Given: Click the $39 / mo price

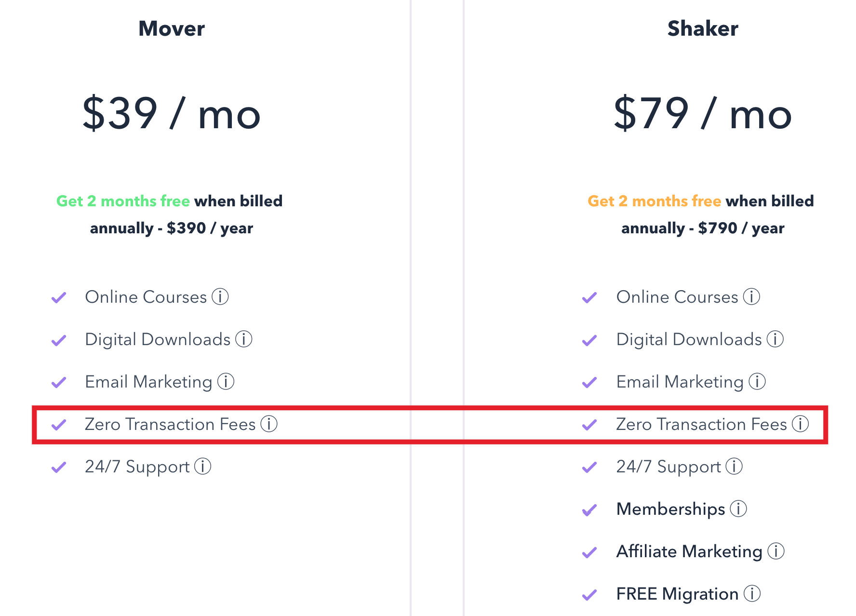Looking at the screenshot, I should 172,114.
